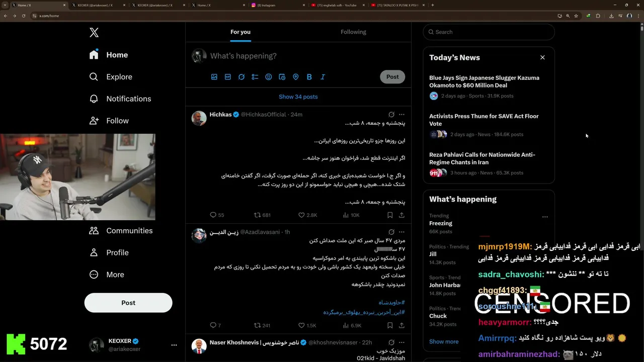Close the Today's News panel
Image resolution: width=644 pixels, height=362 pixels.
coord(542,57)
